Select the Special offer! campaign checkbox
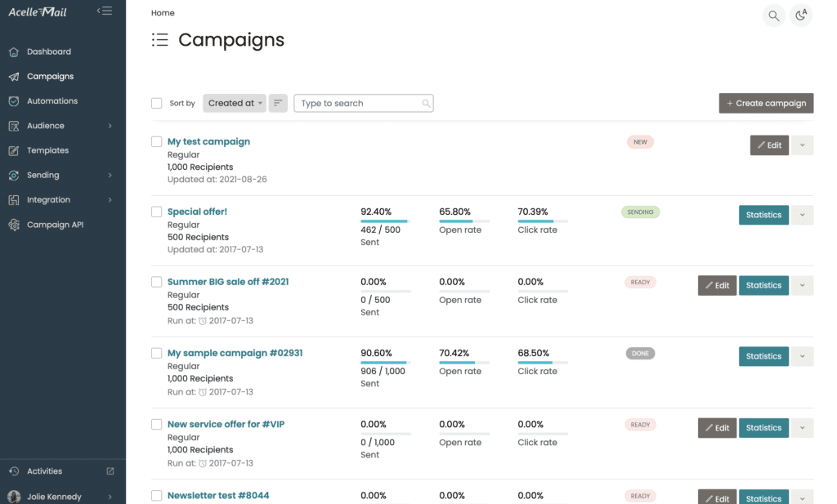 [x=155, y=212]
